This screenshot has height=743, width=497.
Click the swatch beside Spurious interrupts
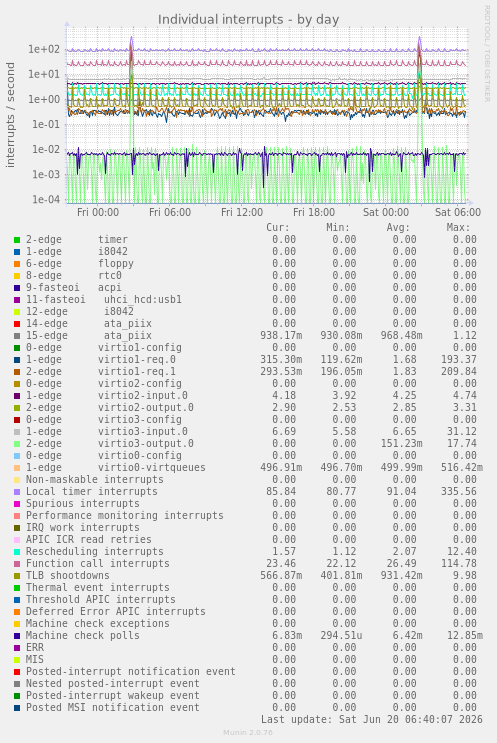tap(17, 504)
